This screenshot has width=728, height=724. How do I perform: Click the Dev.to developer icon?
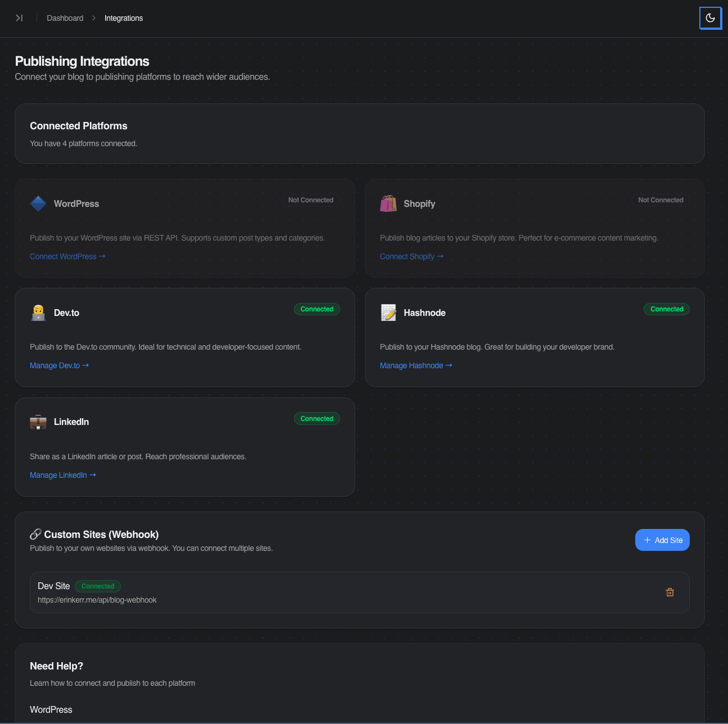click(x=38, y=313)
